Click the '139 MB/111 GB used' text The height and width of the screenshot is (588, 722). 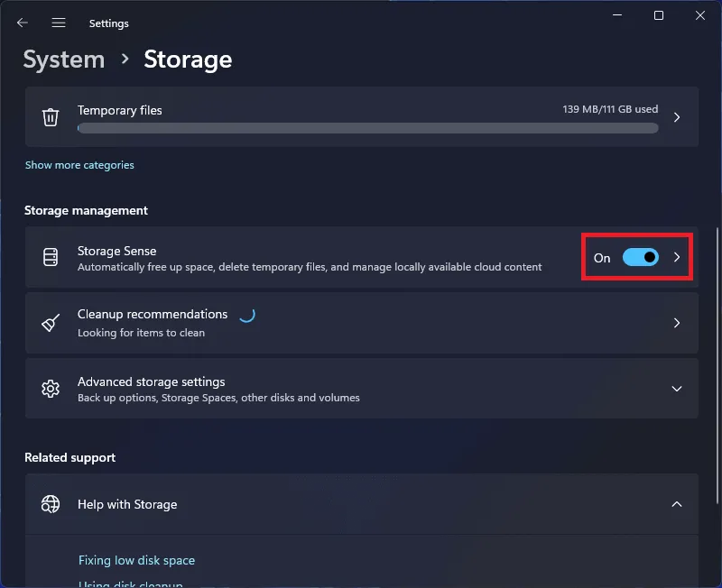(611, 109)
